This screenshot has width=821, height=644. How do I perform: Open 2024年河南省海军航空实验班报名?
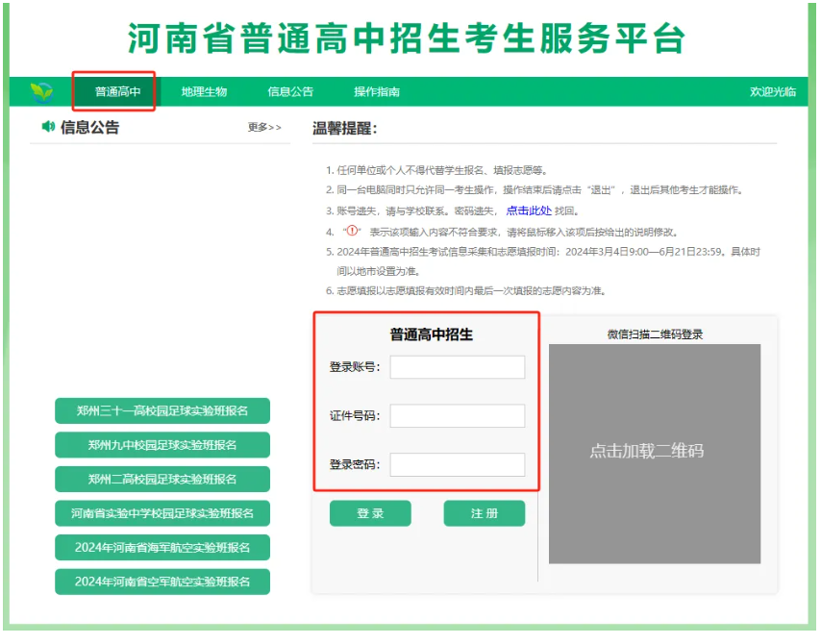pyautogui.click(x=162, y=548)
